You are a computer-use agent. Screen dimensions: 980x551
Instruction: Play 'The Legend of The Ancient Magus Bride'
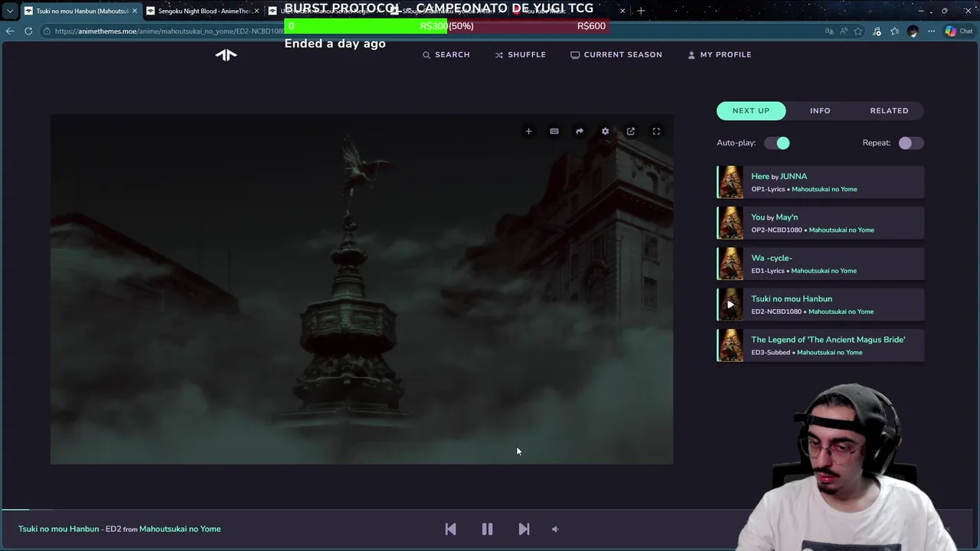[821, 345]
